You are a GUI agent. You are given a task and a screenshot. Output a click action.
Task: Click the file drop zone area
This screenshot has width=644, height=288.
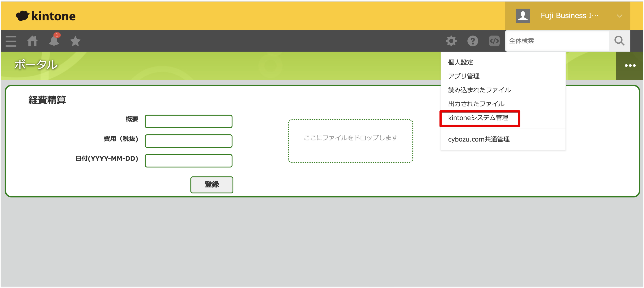coord(350,141)
